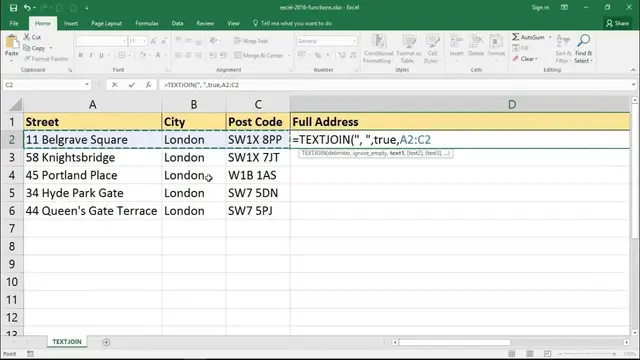640x360 pixels.
Task: Open the General number format dropdown
Action: tap(354, 41)
